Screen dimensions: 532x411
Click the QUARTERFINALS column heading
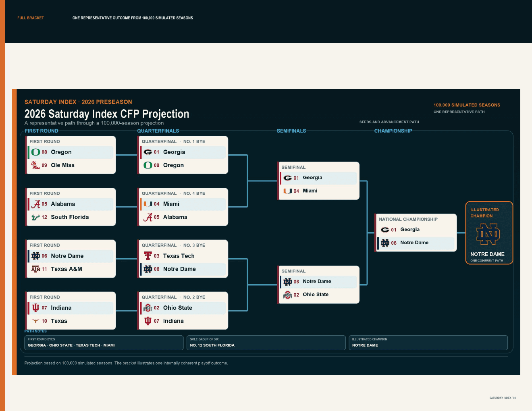[158, 131]
